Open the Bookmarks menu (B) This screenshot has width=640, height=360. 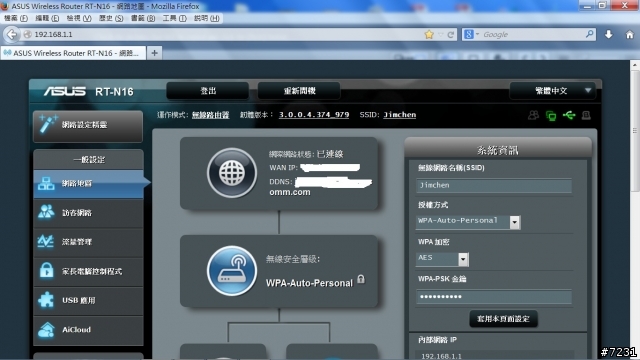[143, 18]
